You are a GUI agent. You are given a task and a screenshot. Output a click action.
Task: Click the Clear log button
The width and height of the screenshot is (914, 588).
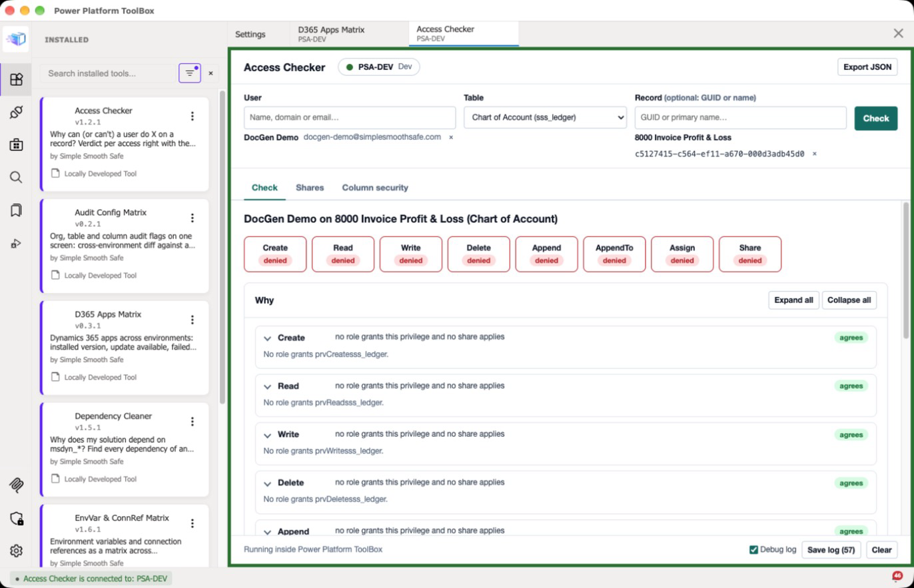pyautogui.click(x=881, y=550)
